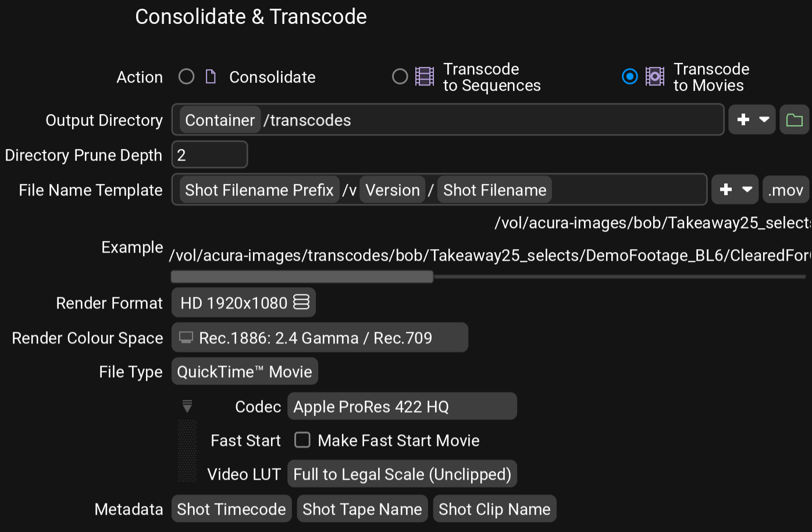Click the format stack icon in Render Format

(x=301, y=303)
